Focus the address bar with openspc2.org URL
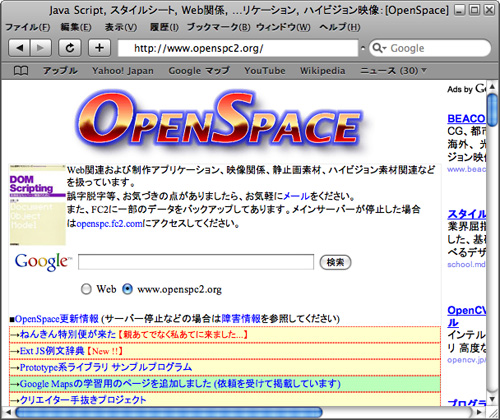The height and width of the screenshot is (420, 500). pos(238,48)
